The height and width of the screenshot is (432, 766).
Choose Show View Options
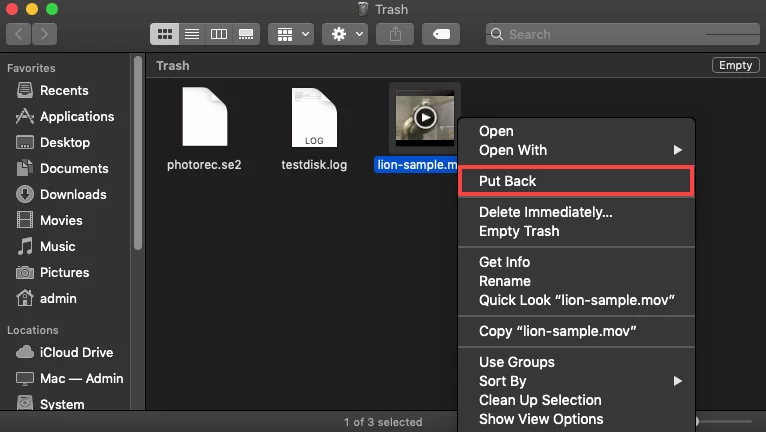(576, 419)
